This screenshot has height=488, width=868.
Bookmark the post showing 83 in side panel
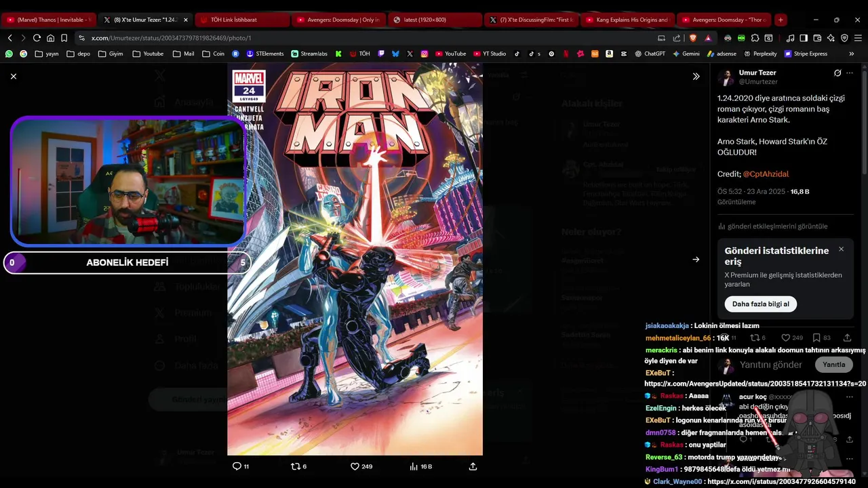point(821,338)
